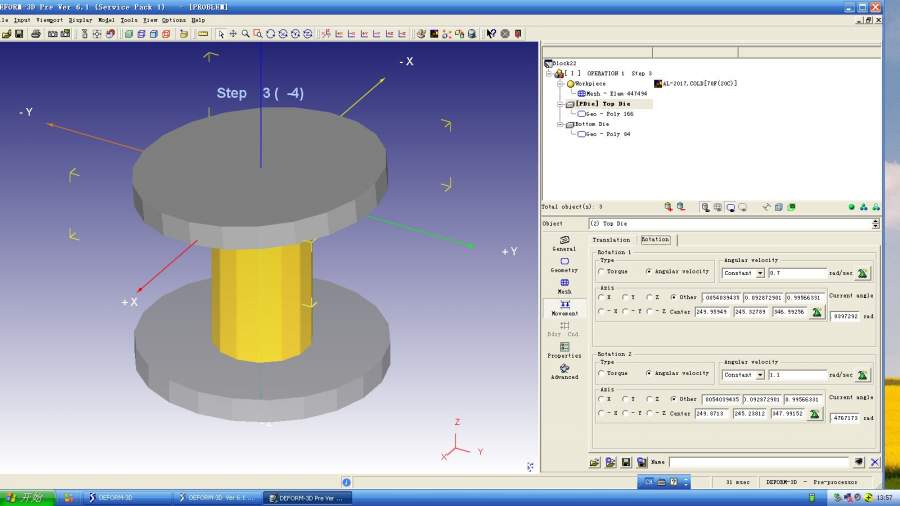
Task: Click the green function icon beside Rotation 1 angular velocity
Action: (863, 273)
